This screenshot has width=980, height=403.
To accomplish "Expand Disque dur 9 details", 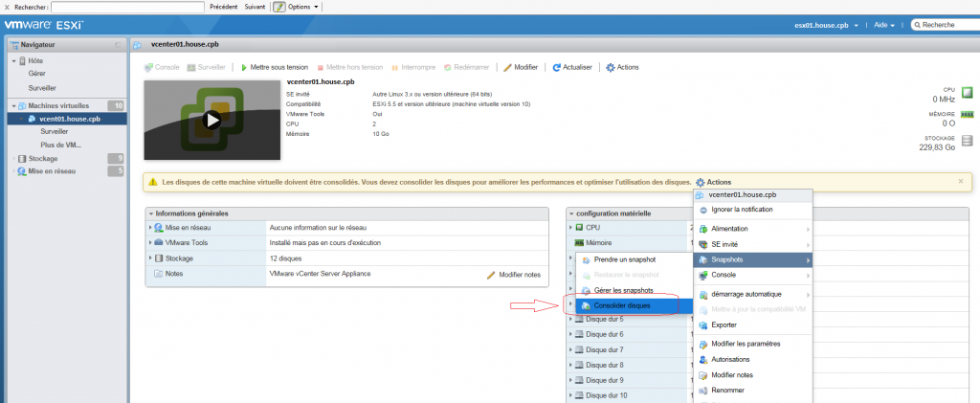I will click(x=571, y=381).
